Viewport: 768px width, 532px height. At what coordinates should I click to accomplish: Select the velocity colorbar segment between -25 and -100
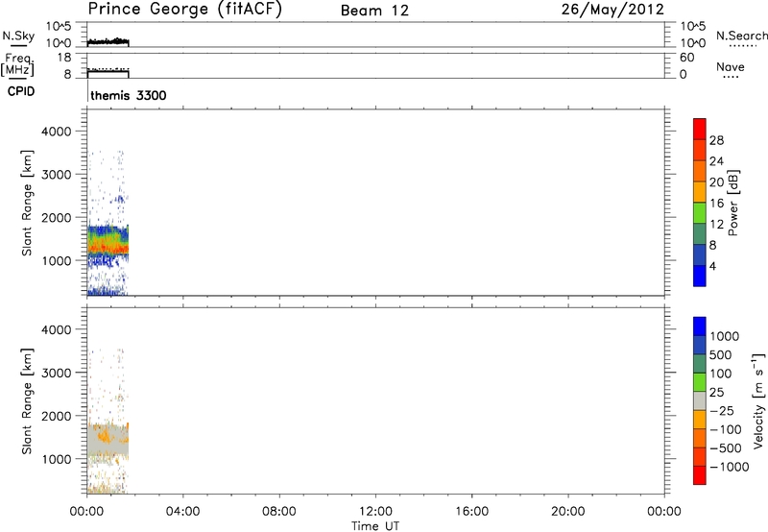coord(700,420)
